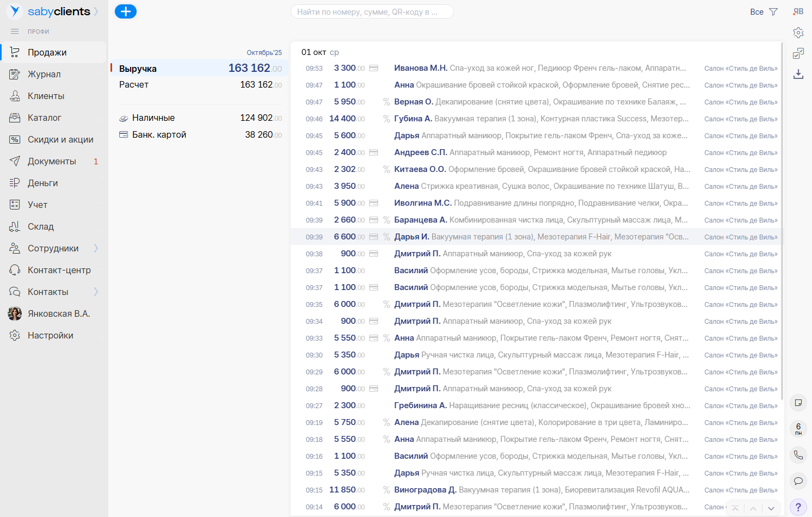Screen dimensions: 812x517
Task: Click the blue plus button to add a sale
Action: (126, 11)
